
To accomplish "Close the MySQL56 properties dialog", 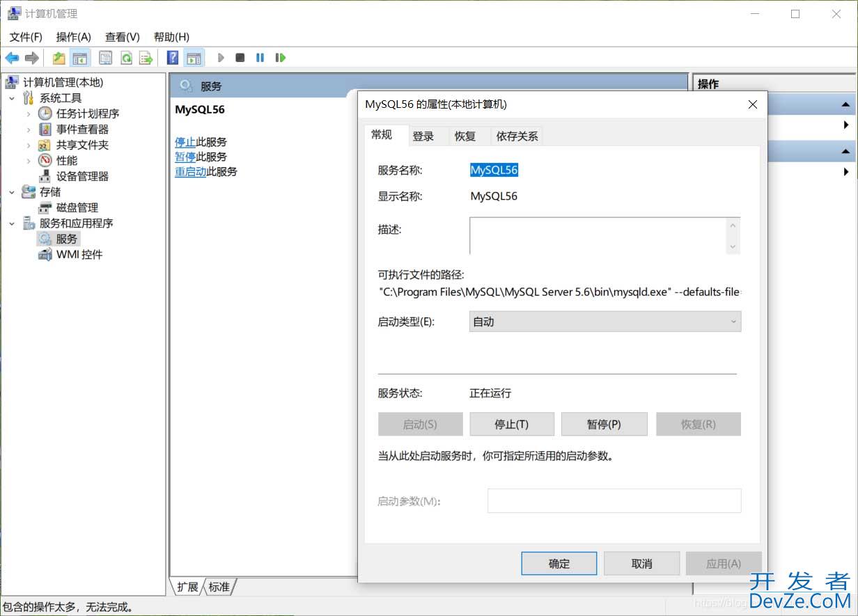I will coord(752,104).
